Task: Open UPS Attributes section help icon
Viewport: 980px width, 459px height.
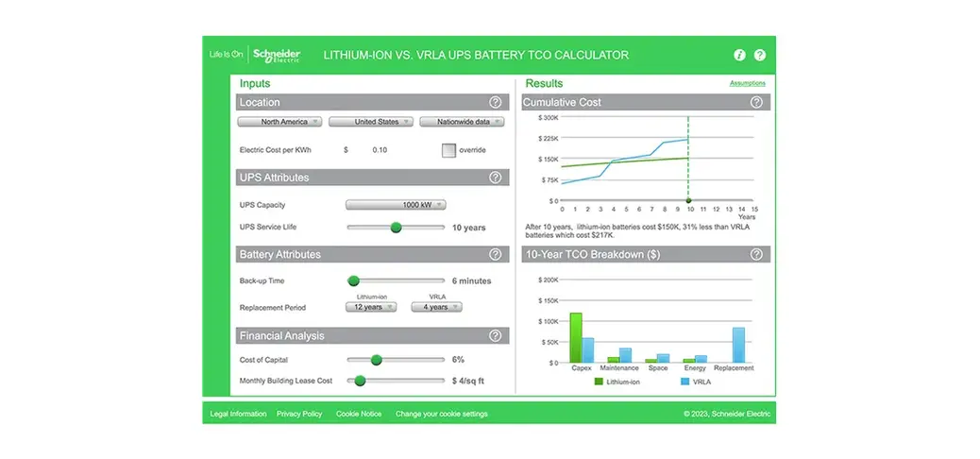Action: coord(495,178)
